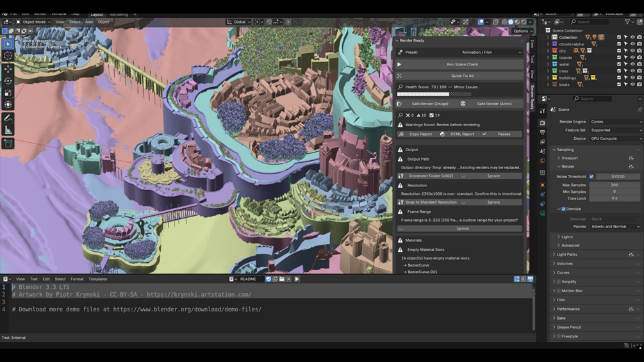Toggle the Motion Blur checkbox

559,291
